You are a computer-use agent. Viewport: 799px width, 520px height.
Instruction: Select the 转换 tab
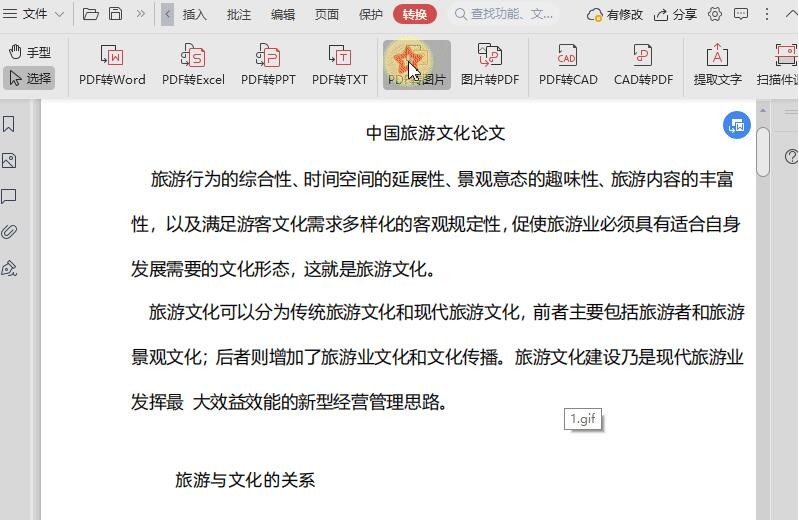pos(415,14)
